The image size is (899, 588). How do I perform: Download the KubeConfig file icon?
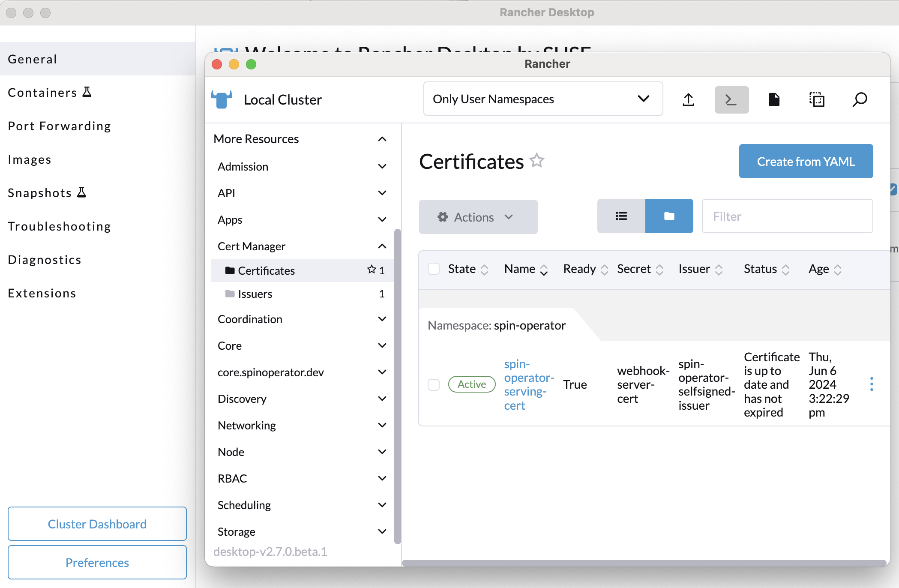tap(774, 99)
